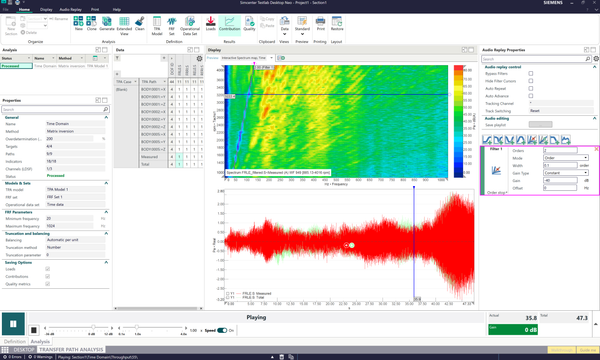Open the Help ribbon tab
Viewport: 600px width, 360px height.
tap(116, 10)
